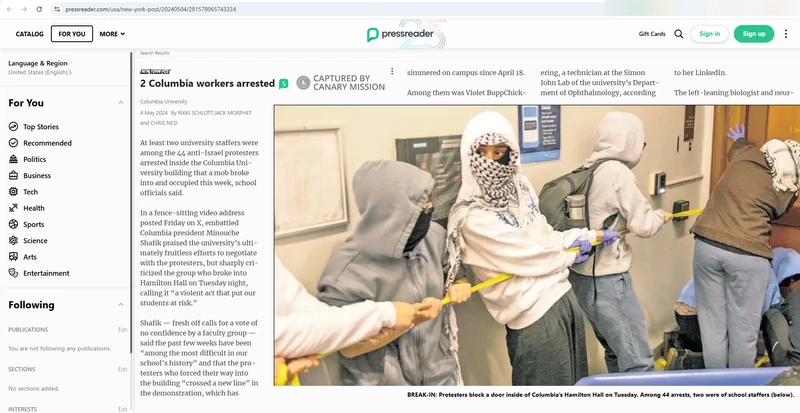
Task: Reload the page with refresh icon
Action: (x=39, y=9)
